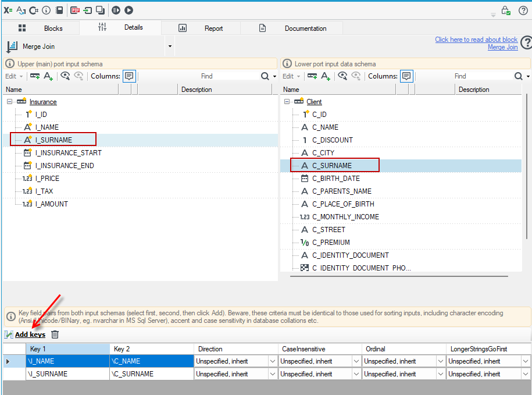The height and width of the screenshot is (395, 532).
Task: Open the Documentation tab
Action: pyautogui.click(x=292, y=28)
